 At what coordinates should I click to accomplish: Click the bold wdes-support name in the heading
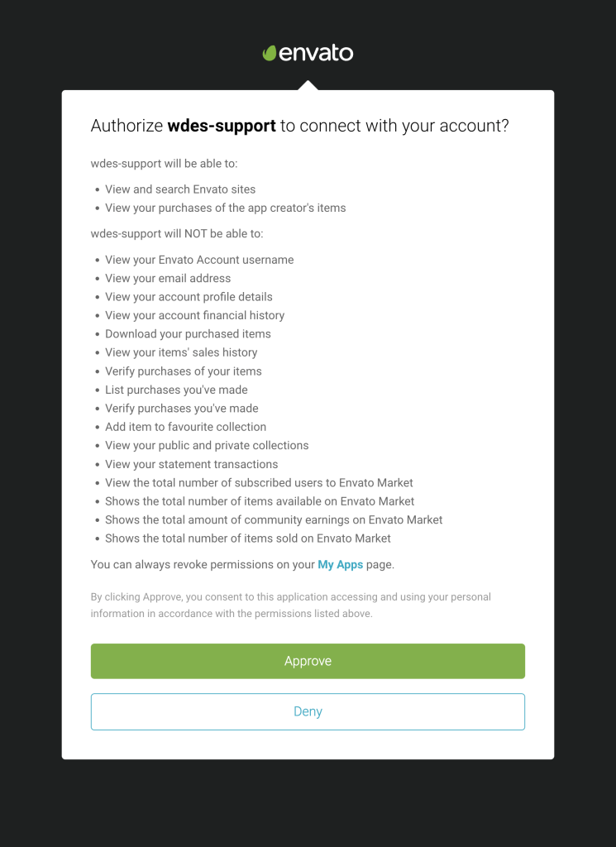(222, 126)
